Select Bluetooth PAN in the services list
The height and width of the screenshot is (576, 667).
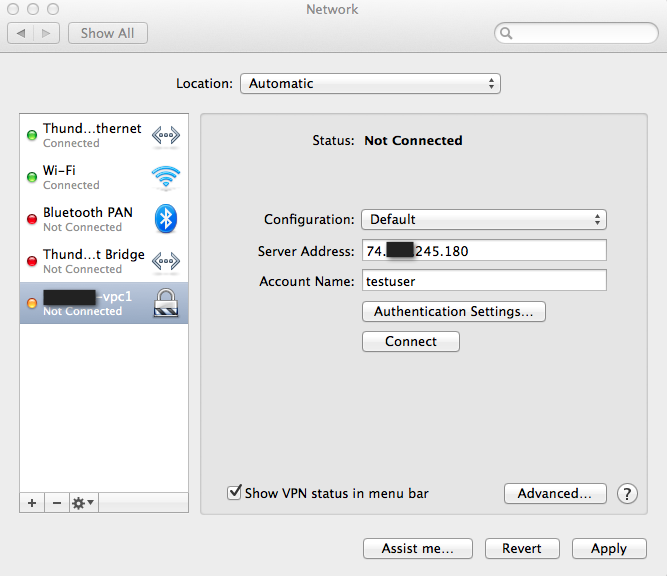(x=90, y=219)
